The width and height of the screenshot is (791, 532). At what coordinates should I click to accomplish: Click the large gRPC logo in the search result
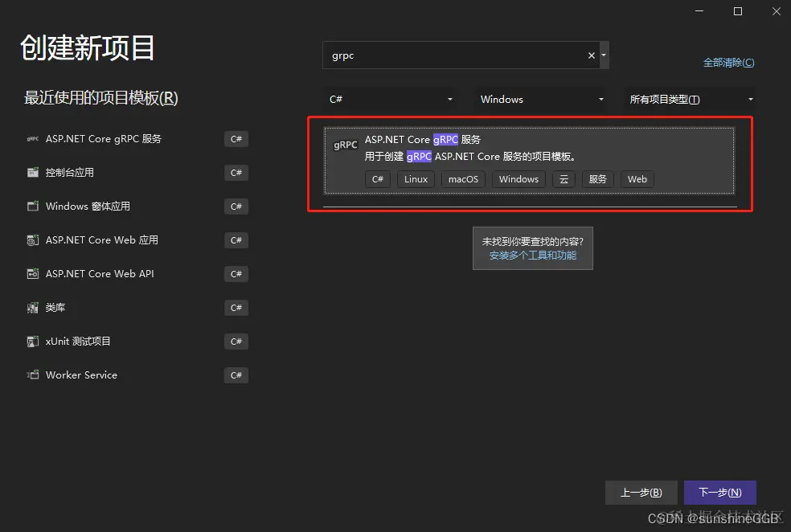coord(346,145)
